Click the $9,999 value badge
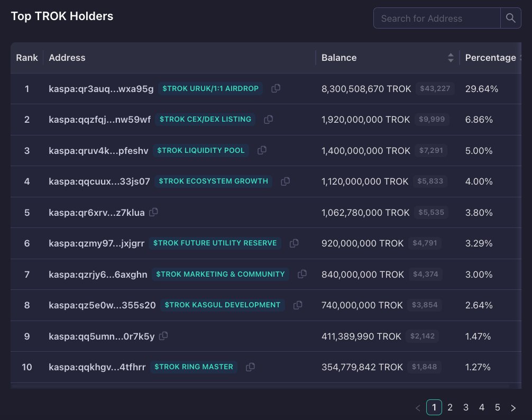Viewport: 532px width, 420px height. (x=432, y=120)
